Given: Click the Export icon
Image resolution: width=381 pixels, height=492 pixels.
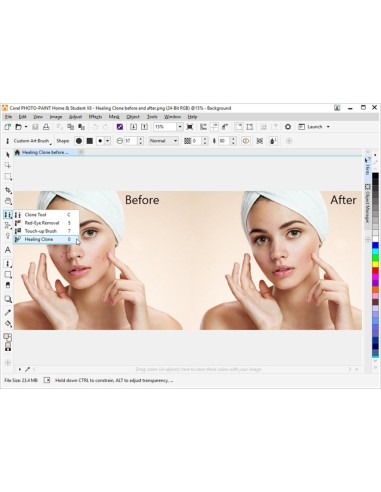Looking at the screenshot, I should 144,127.
